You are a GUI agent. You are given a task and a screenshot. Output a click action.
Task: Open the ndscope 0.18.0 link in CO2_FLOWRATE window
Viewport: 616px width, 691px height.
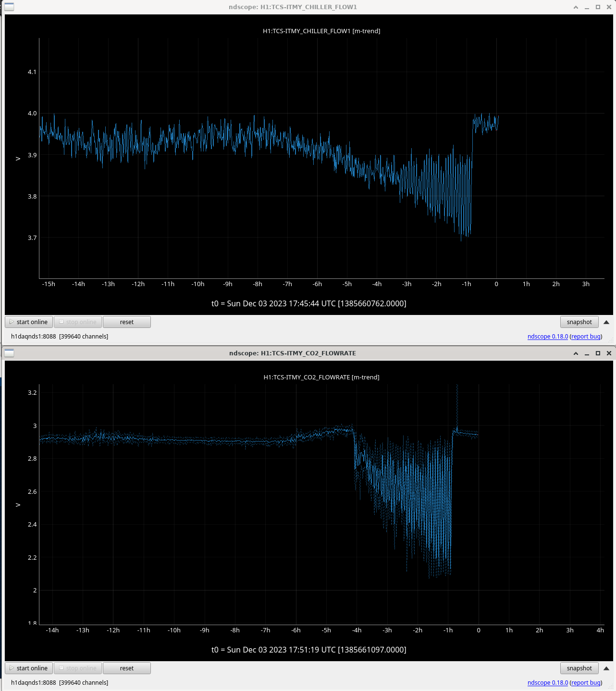(548, 683)
